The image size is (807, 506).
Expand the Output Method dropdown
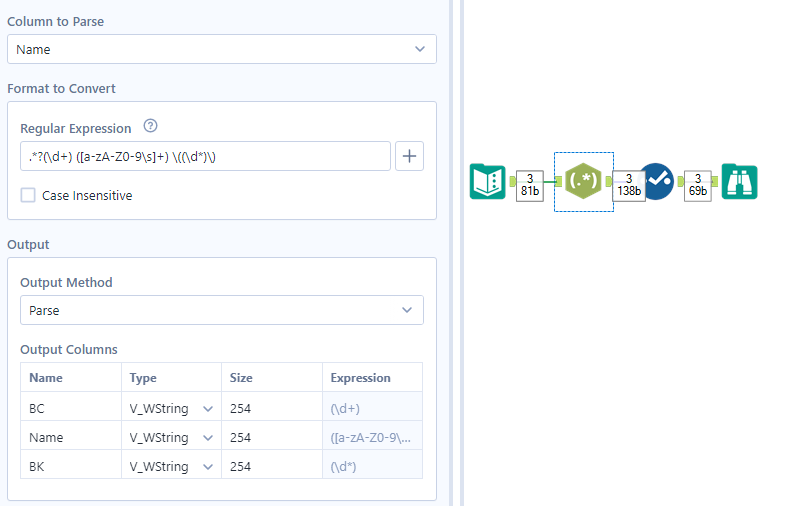(x=221, y=310)
